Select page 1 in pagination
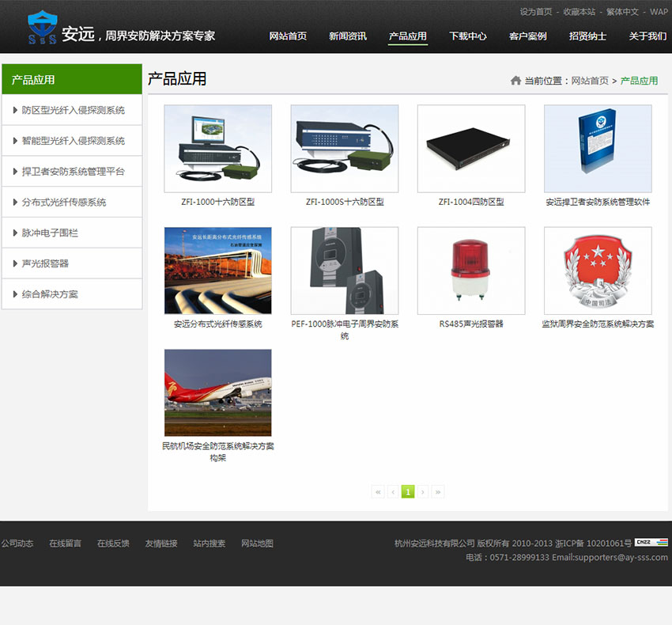Image resolution: width=672 pixels, height=625 pixels. coord(408,492)
